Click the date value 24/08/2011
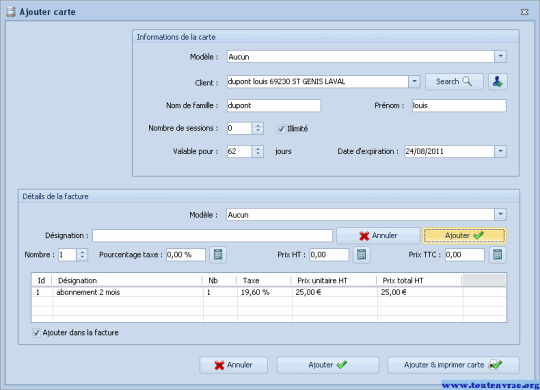Image resolution: width=540 pixels, height=390 pixels. click(449, 152)
